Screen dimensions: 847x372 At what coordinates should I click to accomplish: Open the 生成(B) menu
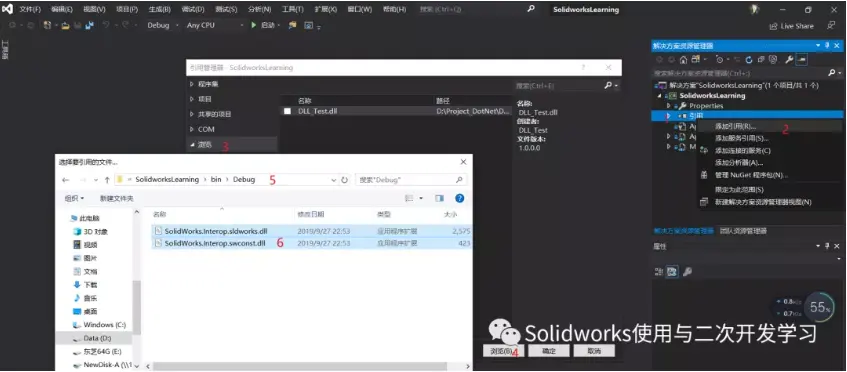coord(159,10)
